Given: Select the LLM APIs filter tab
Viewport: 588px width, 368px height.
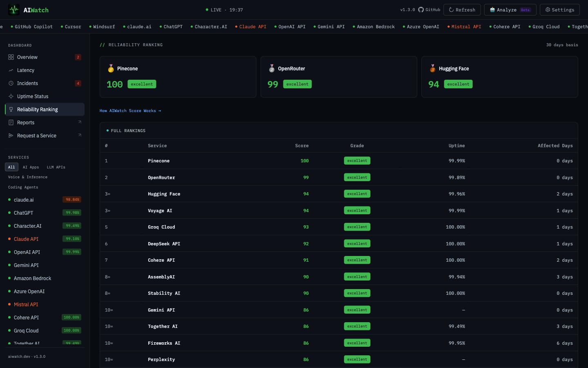Looking at the screenshot, I should point(56,167).
